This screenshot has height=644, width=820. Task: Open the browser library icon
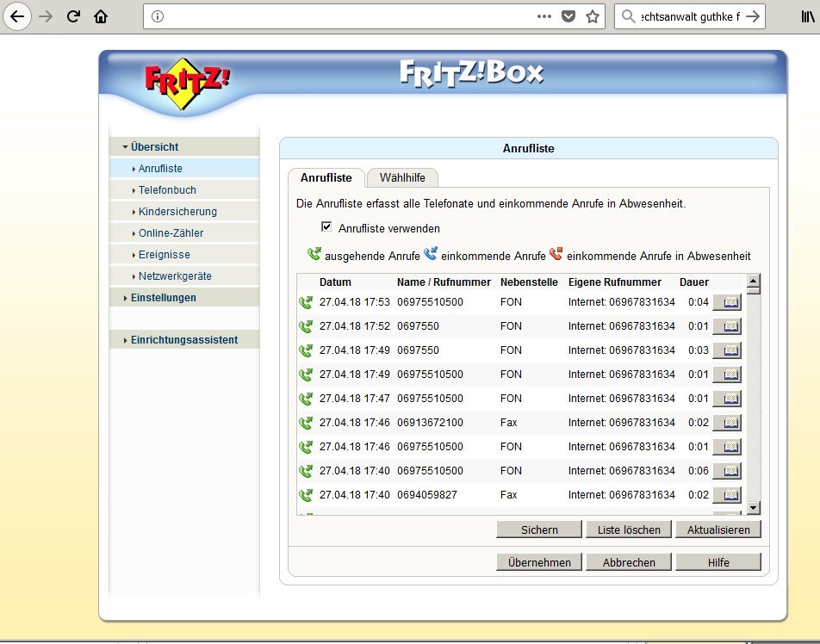(808, 16)
